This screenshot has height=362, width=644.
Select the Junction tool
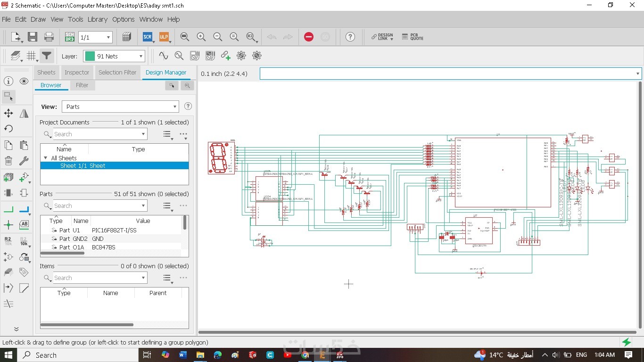coord(8,225)
